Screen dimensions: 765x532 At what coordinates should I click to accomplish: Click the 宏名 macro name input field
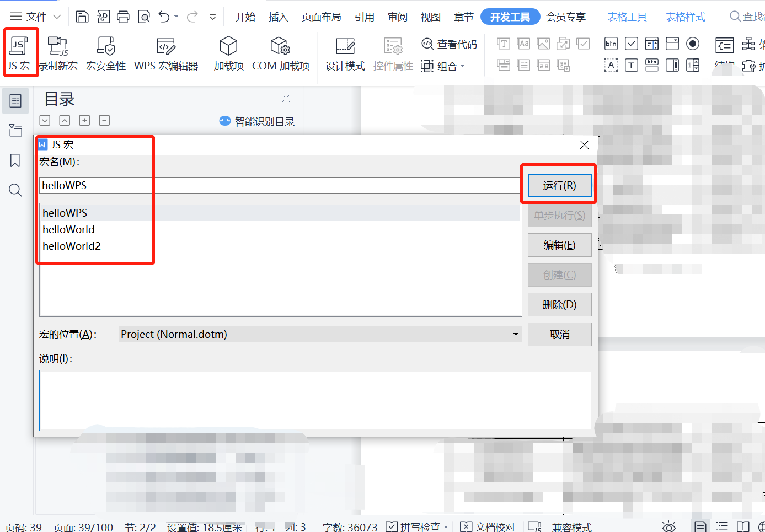[x=280, y=185]
